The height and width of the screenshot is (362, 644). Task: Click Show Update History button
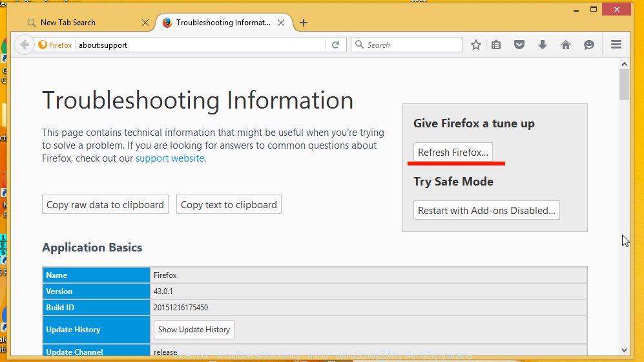pos(194,330)
